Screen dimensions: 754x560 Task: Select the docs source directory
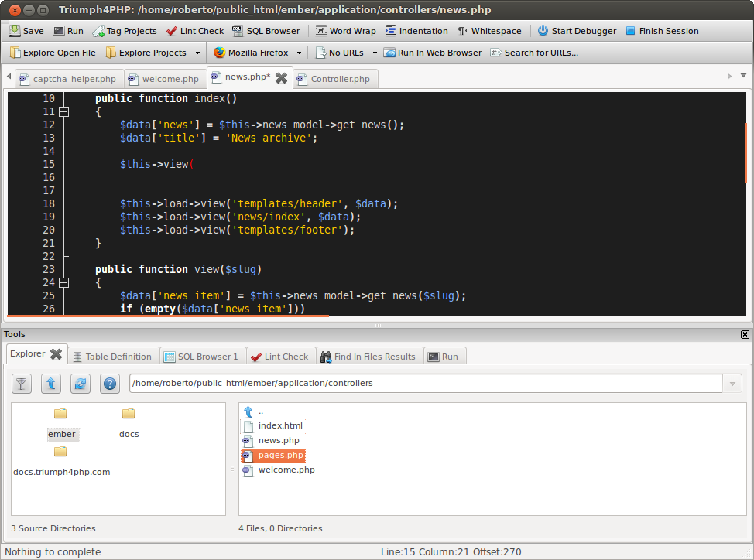129,424
